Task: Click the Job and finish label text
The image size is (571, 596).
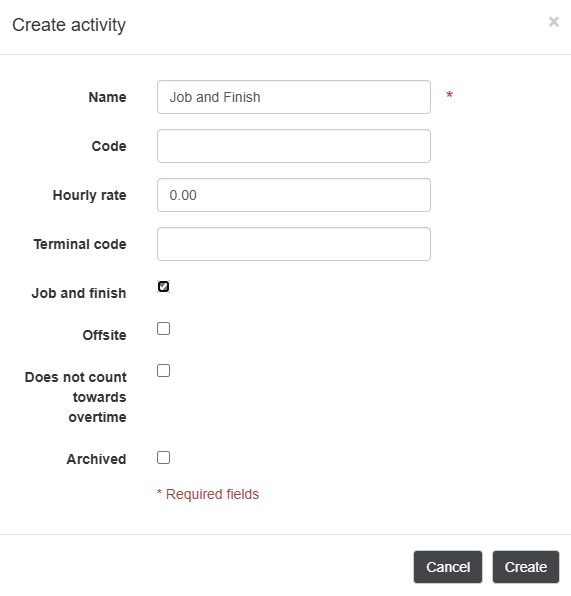Action: [79, 293]
